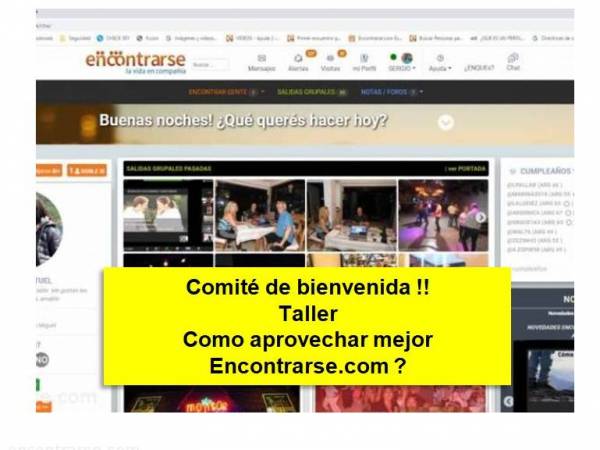View Visitas eye icon
Viewport: 600px width, 450px height.
pos(330,59)
